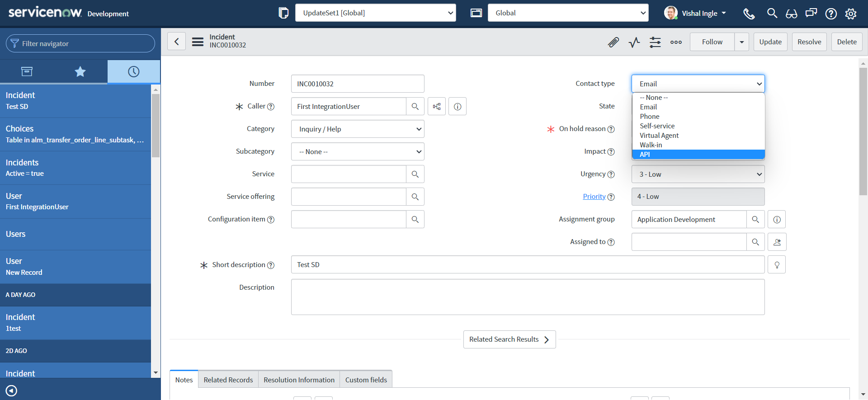Switch to the Custom fields tab
This screenshot has width=868, height=400.
click(x=366, y=380)
